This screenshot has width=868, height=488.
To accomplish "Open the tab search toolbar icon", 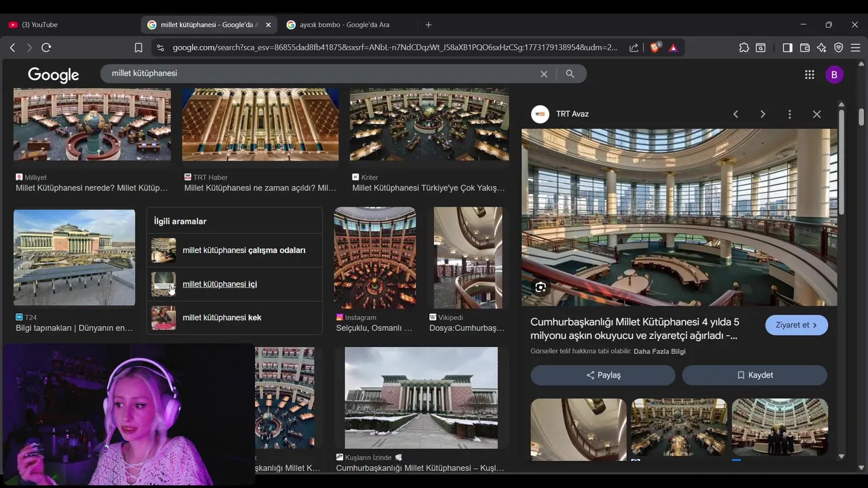I will pos(761,47).
